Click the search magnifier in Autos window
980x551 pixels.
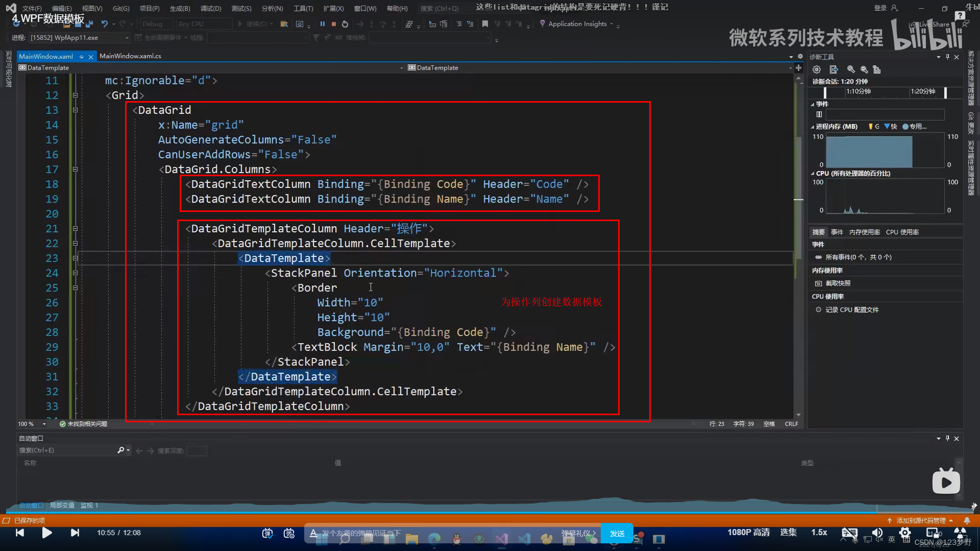click(x=121, y=450)
